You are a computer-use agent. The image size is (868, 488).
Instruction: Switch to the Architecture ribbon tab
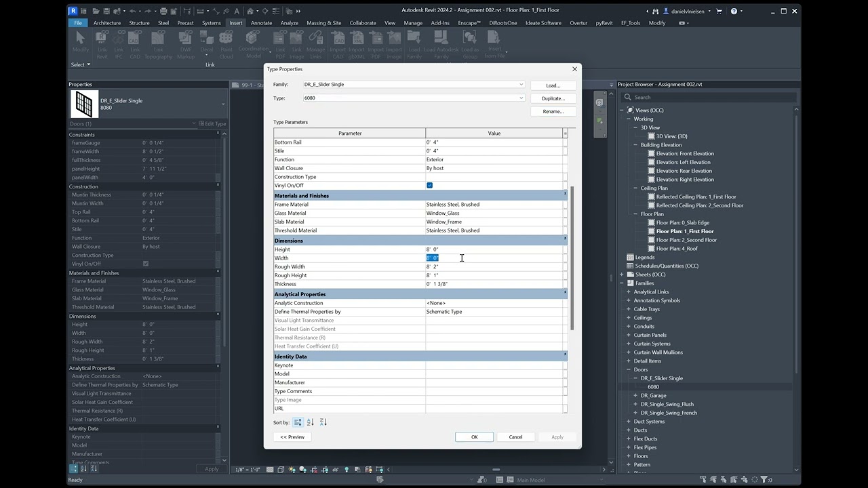tap(107, 23)
